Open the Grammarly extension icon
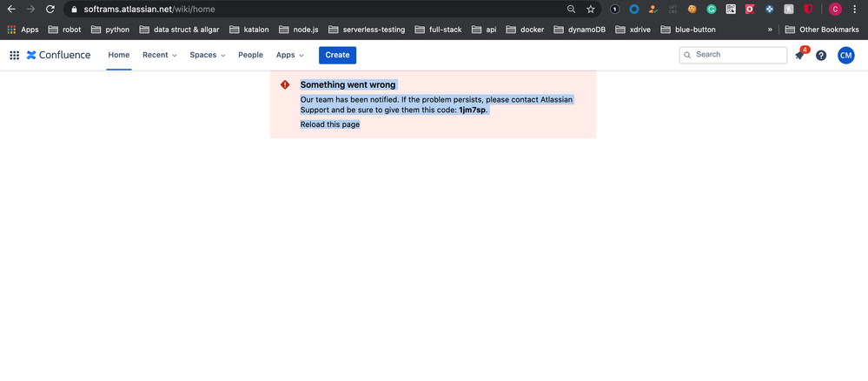The width and height of the screenshot is (868, 381). coord(712,9)
